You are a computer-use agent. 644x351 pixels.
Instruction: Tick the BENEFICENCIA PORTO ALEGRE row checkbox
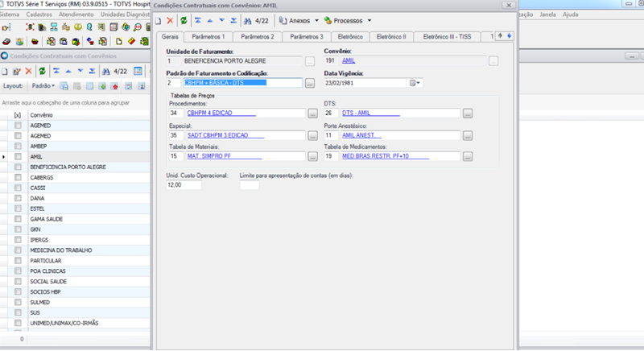18,167
